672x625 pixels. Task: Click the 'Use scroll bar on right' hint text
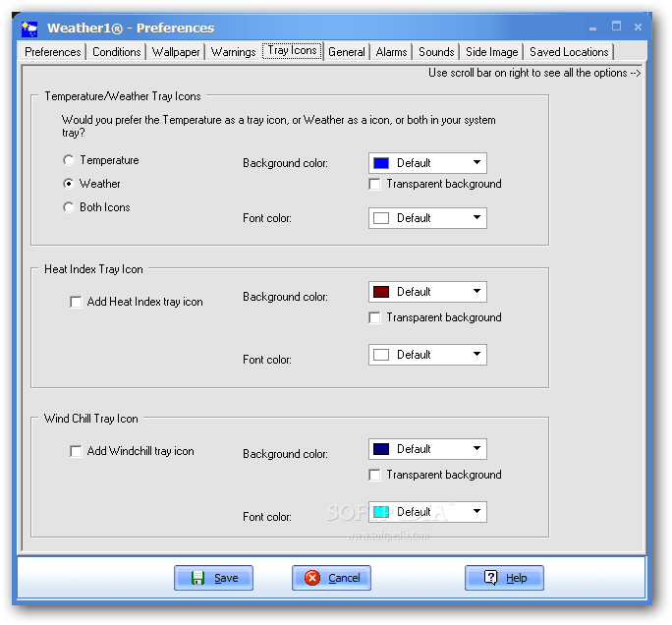[x=534, y=73]
